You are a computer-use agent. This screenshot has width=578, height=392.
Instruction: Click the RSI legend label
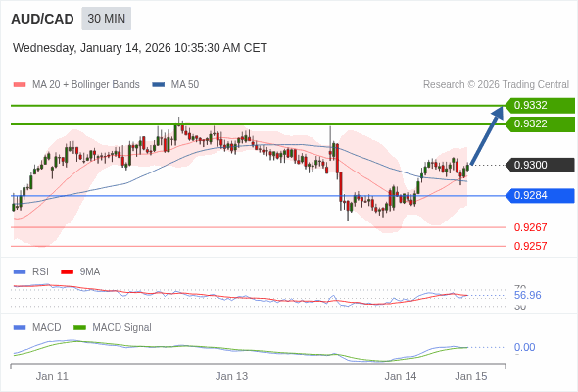(x=40, y=272)
